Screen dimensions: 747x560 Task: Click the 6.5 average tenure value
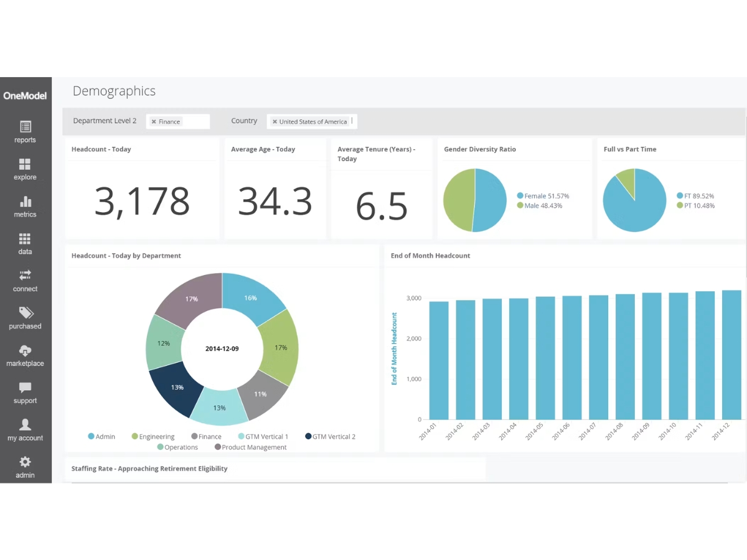tap(382, 206)
